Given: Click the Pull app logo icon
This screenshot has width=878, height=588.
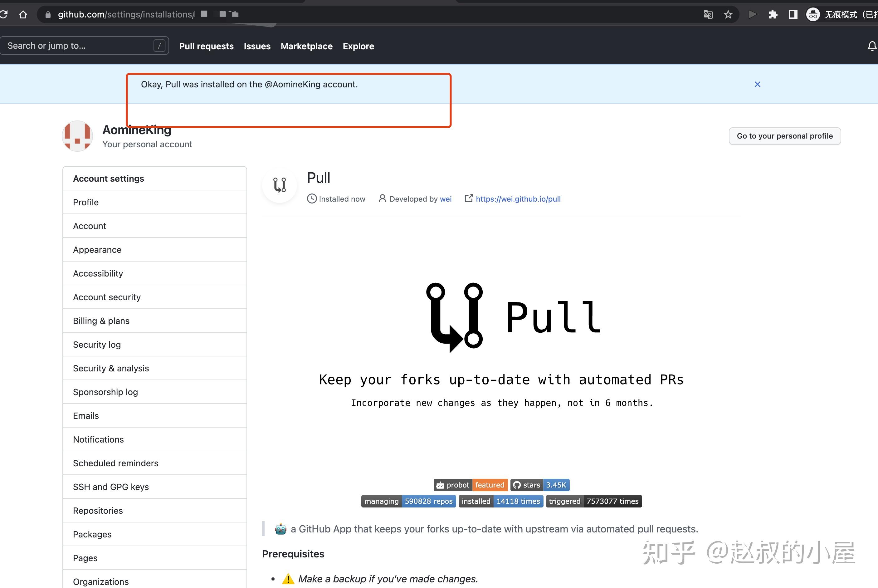Looking at the screenshot, I should point(279,185).
